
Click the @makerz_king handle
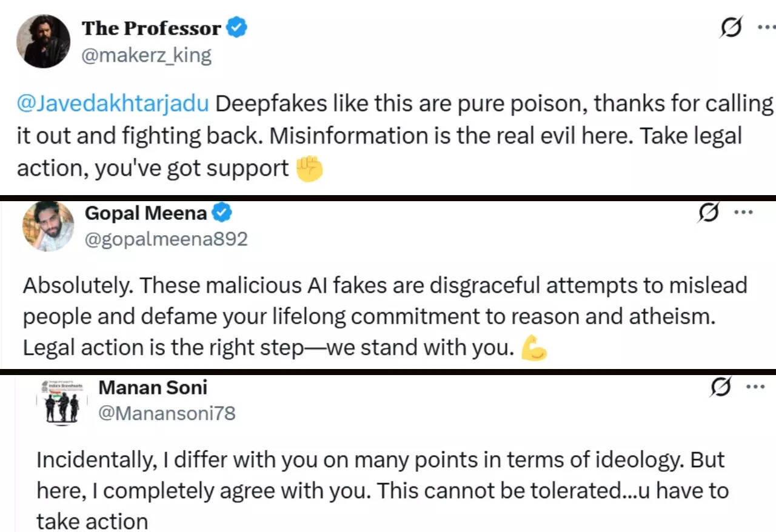[147, 56]
